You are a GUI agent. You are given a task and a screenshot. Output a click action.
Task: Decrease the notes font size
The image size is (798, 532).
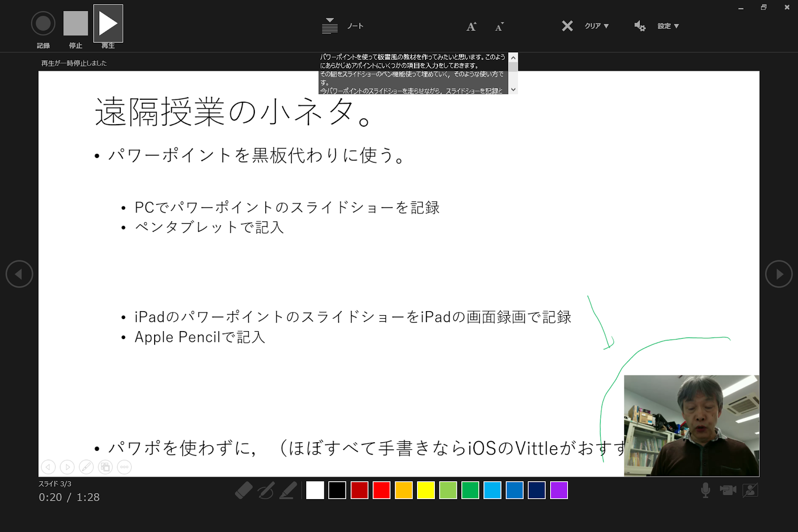[x=499, y=26]
